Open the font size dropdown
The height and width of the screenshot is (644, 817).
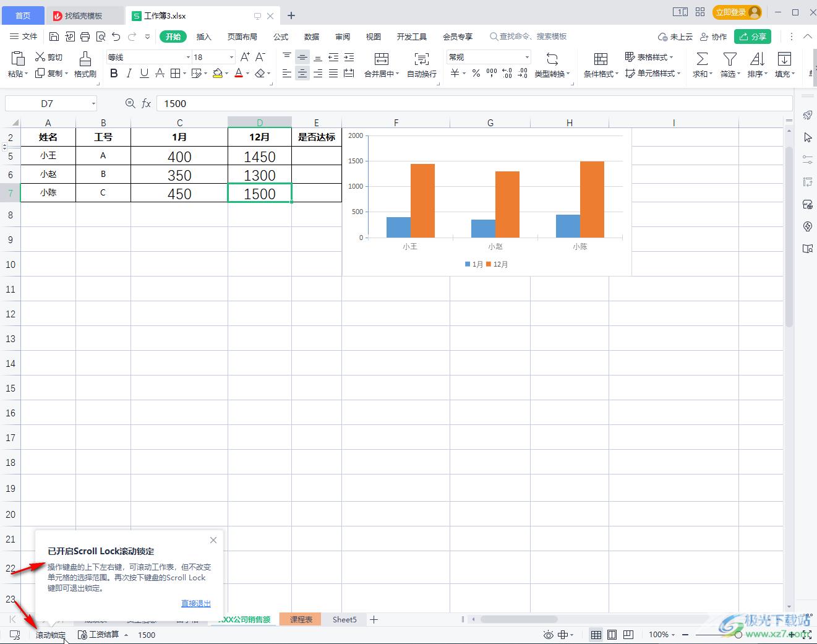pyautogui.click(x=232, y=57)
